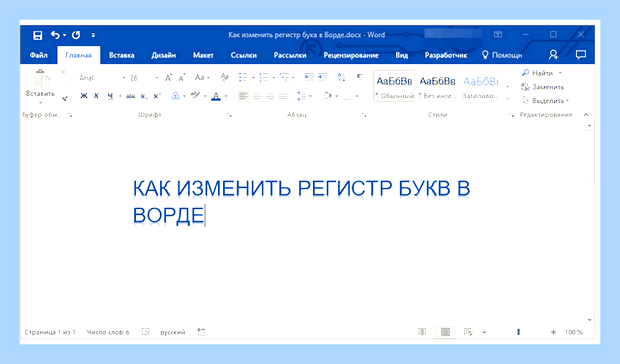620x364 pixels.
Task: Align text left
Action: coord(244,96)
